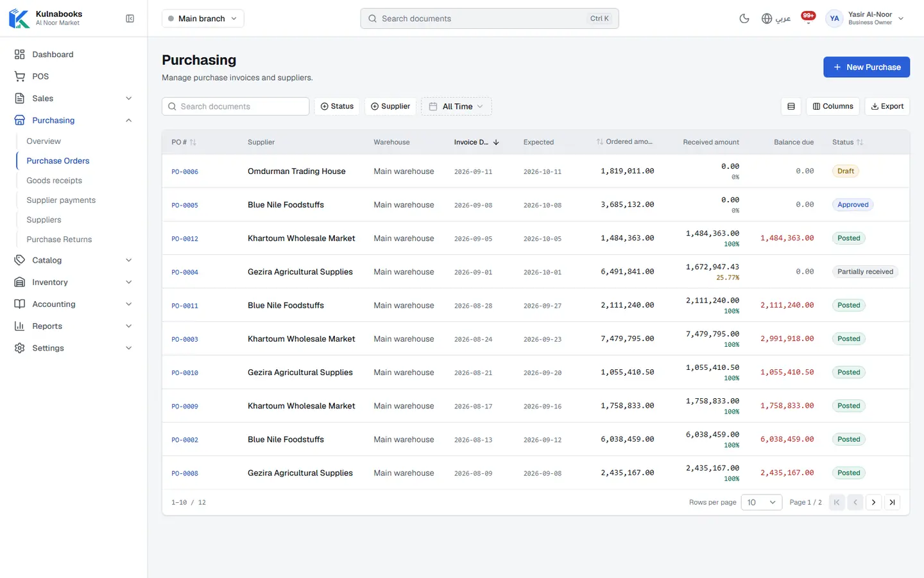The height and width of the screenshot is (578, 924).
Task: Expand the Catalog sidebar section
Action: [74, 260]
